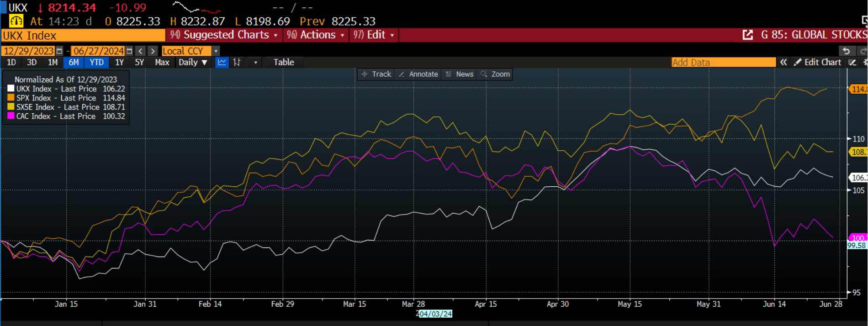
Task: Select the line chart type icon
Action: point(222,63)
